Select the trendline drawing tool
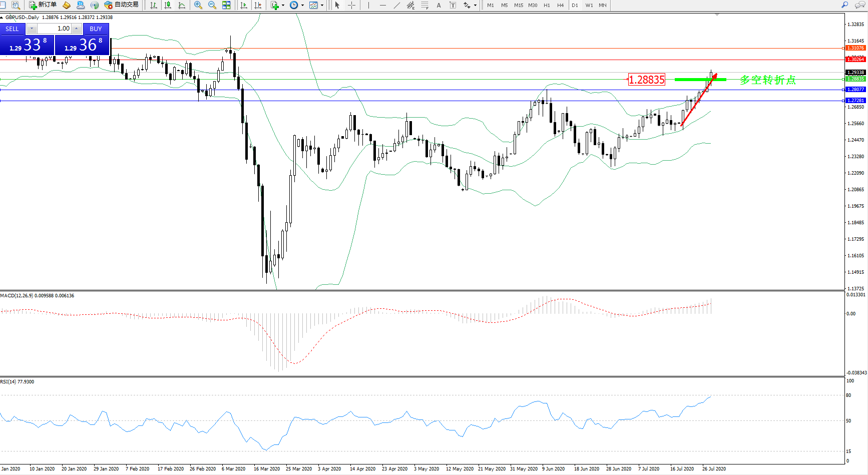Image resolution: width=868 pixels, height=475 pixels. (x=396, y=5)
